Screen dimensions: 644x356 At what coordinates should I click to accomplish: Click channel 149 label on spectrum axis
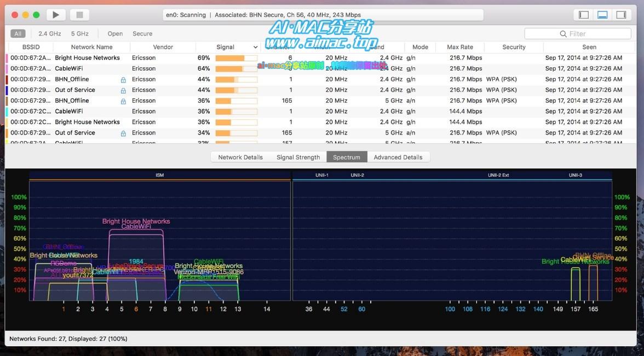[557, 310]
